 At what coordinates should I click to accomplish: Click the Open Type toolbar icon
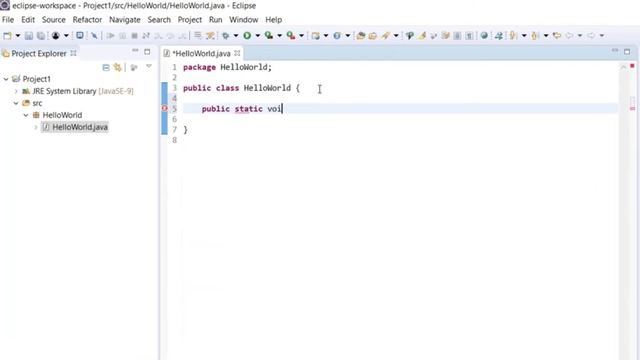click(x=361, y=36)
